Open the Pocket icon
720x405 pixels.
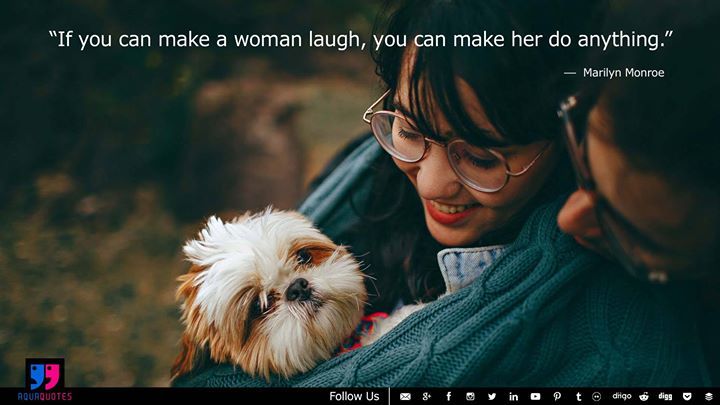point(687,396)
